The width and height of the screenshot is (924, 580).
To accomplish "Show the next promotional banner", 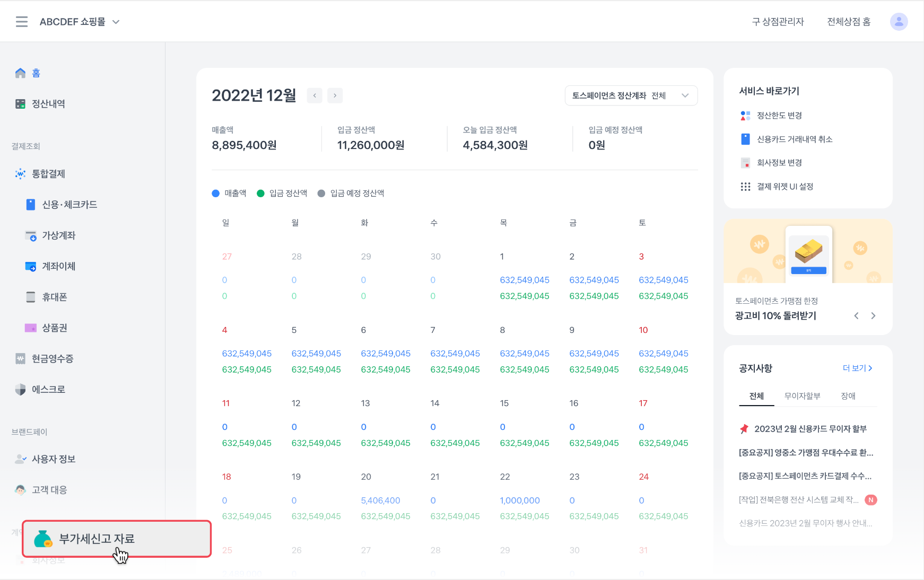I will pos(873,316).
